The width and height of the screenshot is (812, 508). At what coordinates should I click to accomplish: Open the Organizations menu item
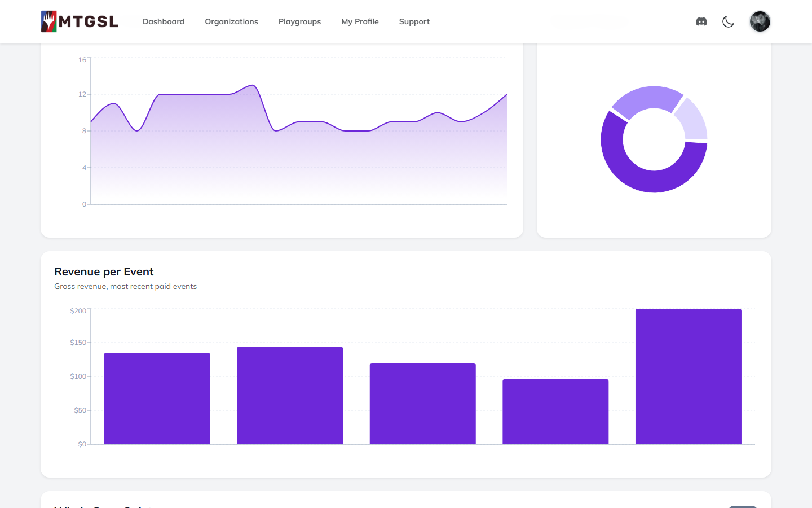pyautogui.click(x=231, y=21)
